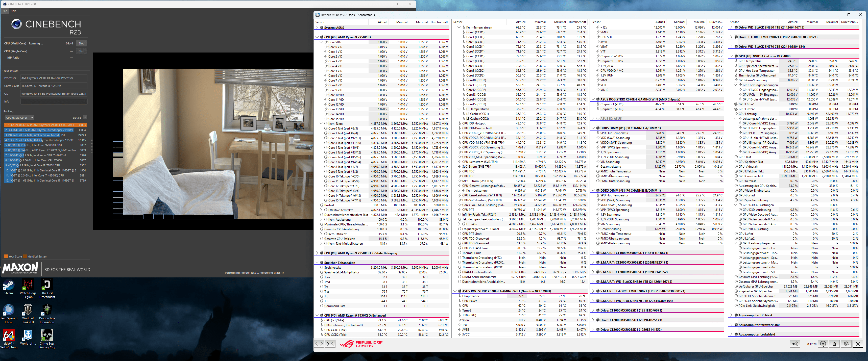Click the expand columns left-right arrows icon
868x361 pixels.
click(x=319, y=344)
